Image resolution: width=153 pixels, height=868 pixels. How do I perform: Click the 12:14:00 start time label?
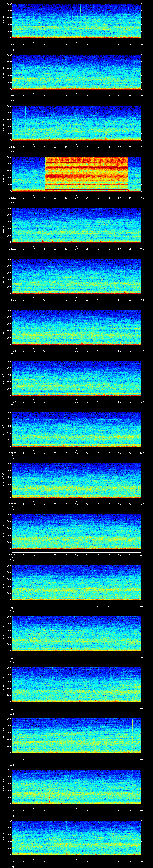(12, 44)
